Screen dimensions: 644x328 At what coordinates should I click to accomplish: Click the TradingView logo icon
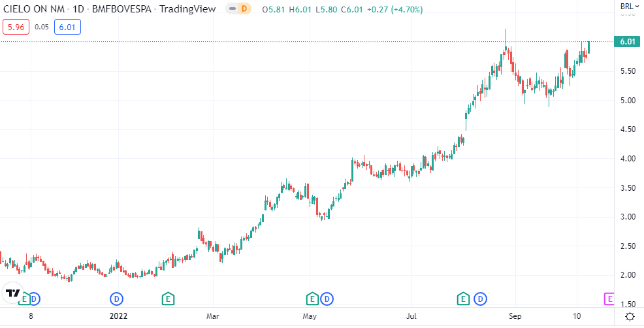point(12,293)
